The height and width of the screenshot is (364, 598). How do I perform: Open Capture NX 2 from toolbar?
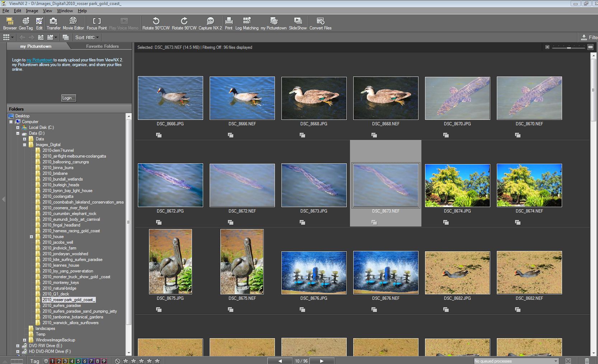pos(210,24)
